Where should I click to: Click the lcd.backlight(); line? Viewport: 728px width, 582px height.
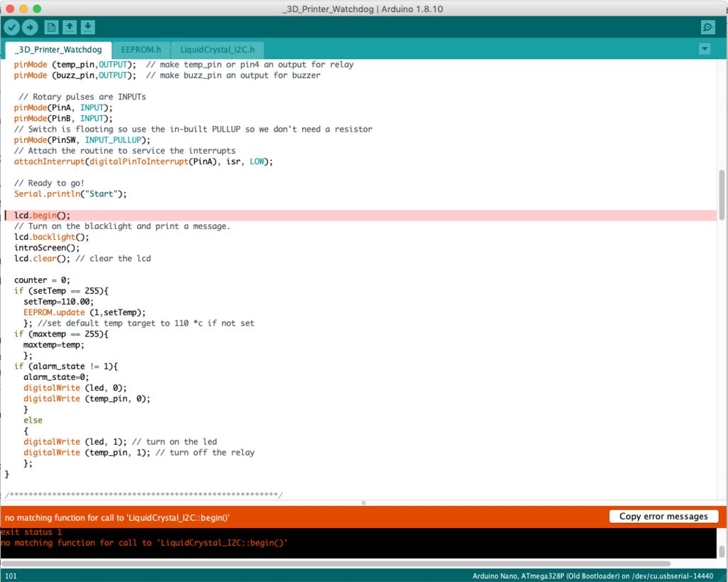(x=51, y=237)
